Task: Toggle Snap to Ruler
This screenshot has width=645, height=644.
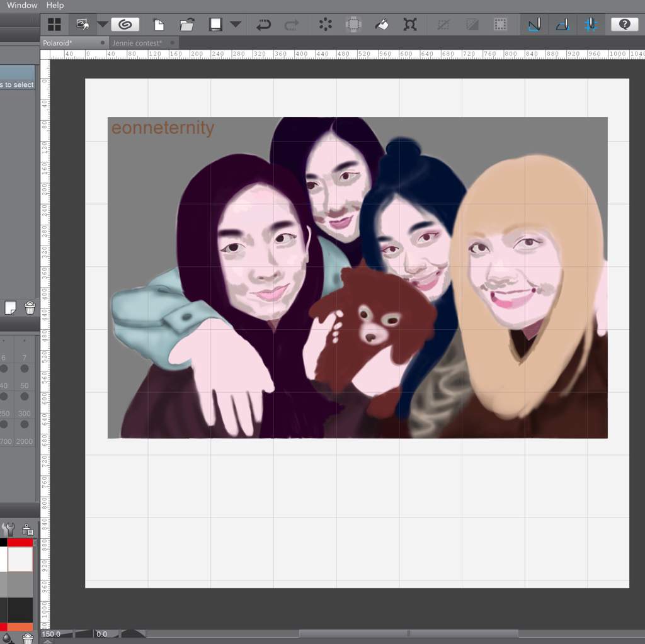Action: pyautogui.click(x=534, y=25)
